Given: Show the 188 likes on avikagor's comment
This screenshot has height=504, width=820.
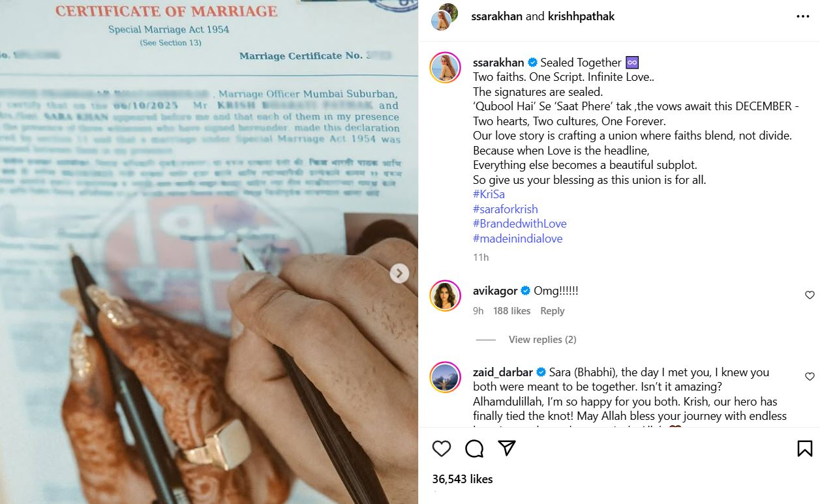Looking at the screenshot, I should 511,311.
